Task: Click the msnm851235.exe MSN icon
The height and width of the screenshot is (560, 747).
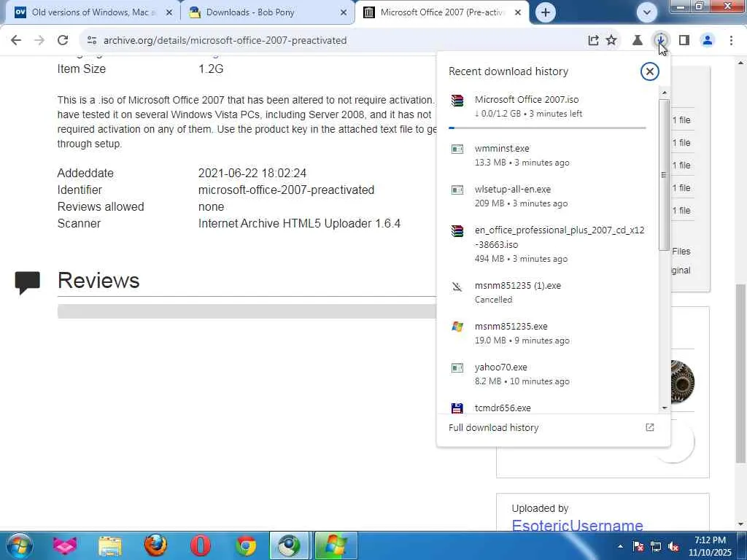Action: click(x=457, y=327)
